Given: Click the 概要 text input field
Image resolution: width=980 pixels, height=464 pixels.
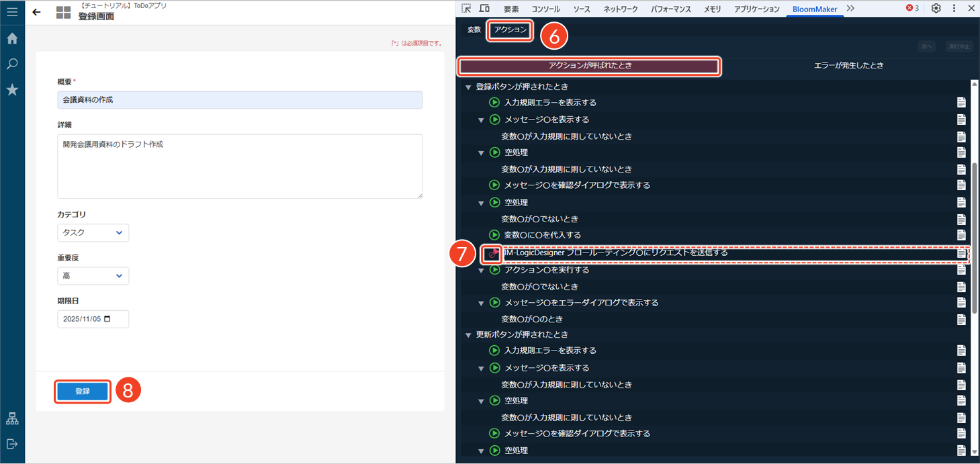Looking at the screenshot, I should coord(240,100).
